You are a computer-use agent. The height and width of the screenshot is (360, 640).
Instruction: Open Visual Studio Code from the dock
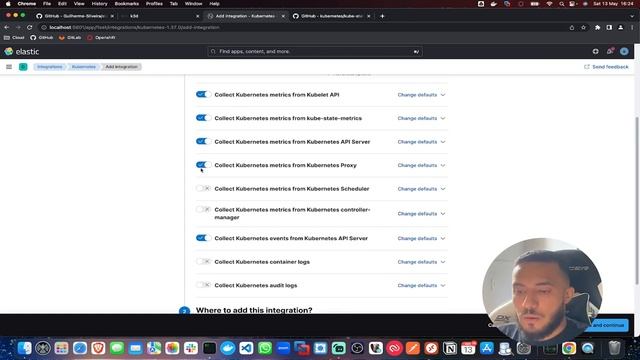tap(246, 348)
